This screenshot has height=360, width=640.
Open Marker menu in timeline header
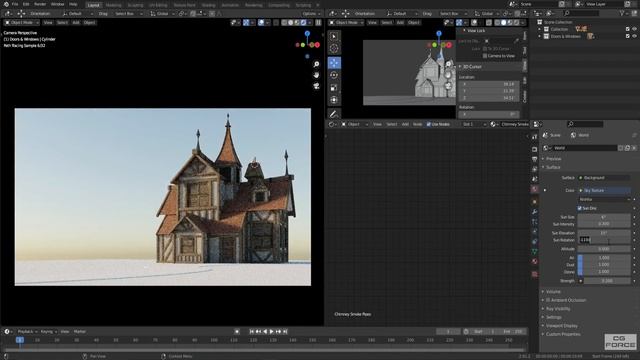tap(80, 331)
